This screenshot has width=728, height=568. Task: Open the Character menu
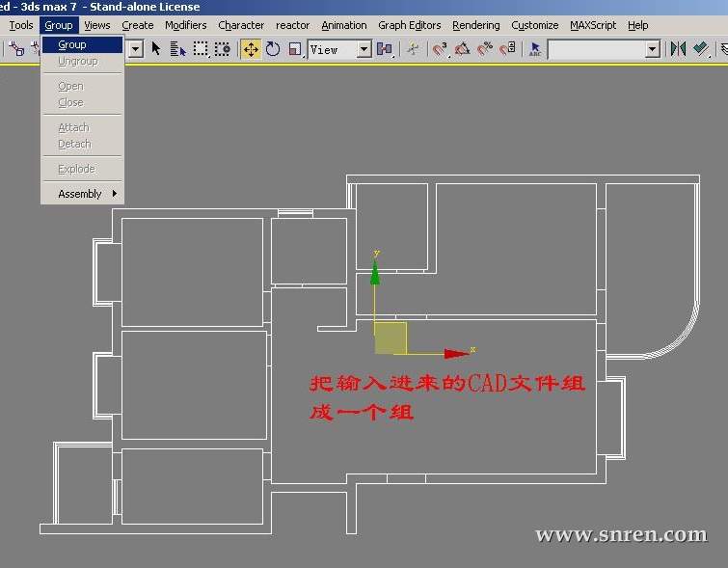(x=241, y=25)
